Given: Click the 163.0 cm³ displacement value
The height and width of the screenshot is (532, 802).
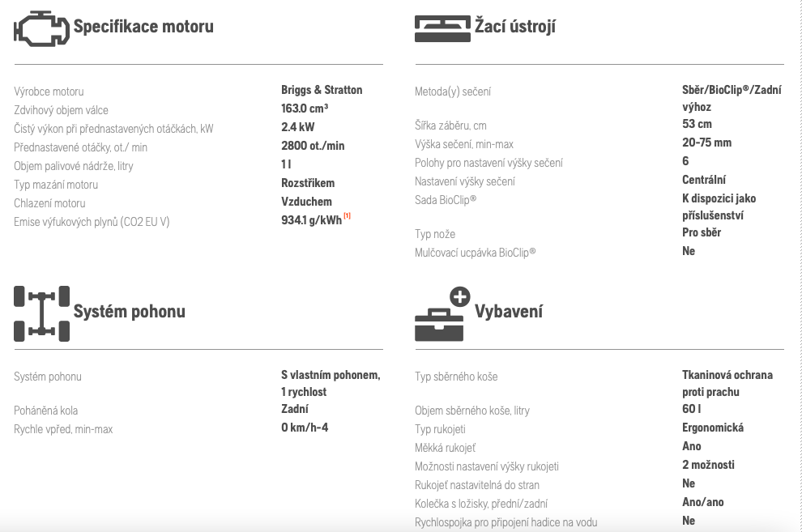Looking at the screenshot, I should (x=305, y=109).
